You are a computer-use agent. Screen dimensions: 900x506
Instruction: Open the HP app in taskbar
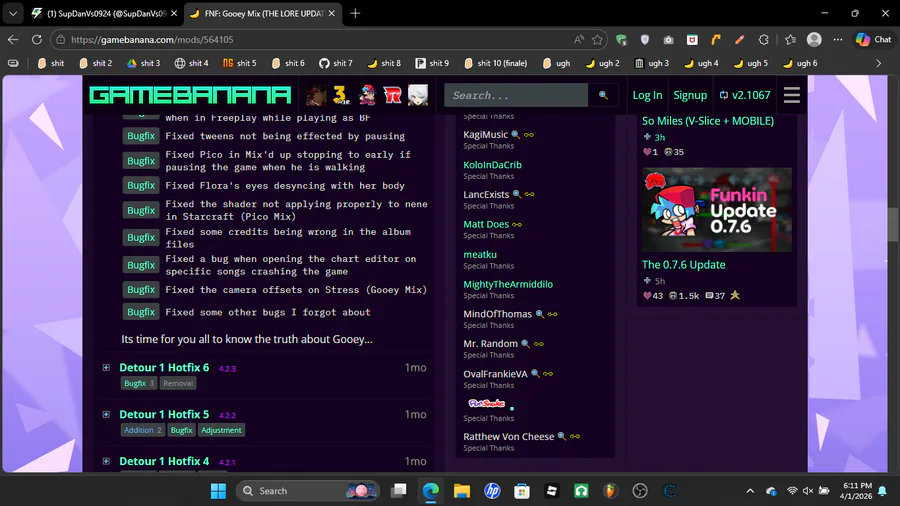tap(492, 491)
